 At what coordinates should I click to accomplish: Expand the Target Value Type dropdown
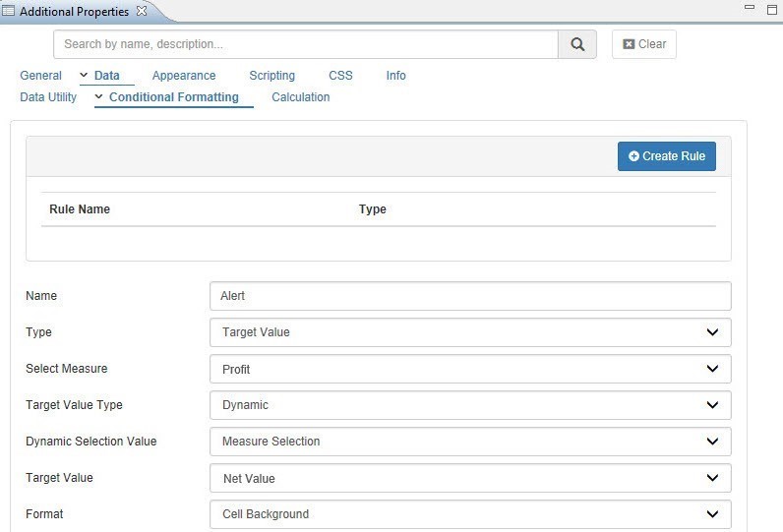pyautogui.click(x=470, y=405)
